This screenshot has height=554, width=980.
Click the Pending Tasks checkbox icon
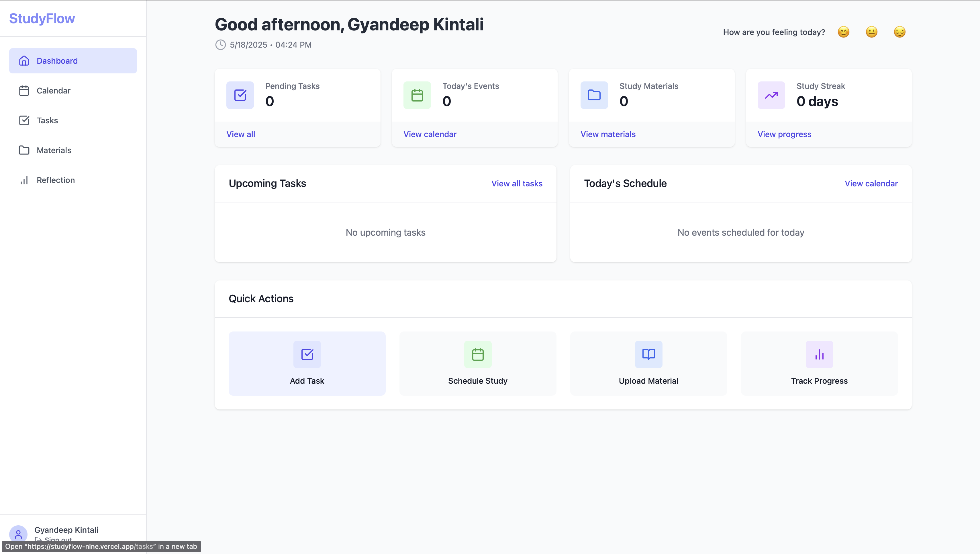point(240,95)
